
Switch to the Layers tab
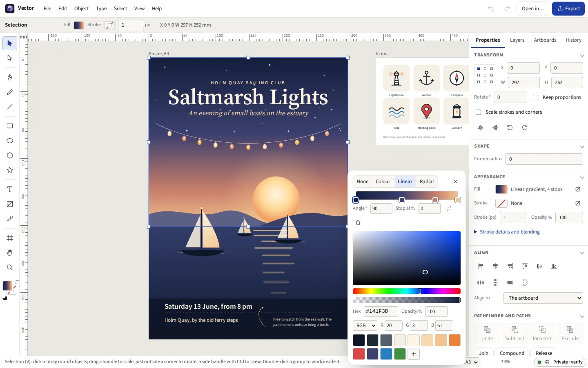click(x=517, y=40)
